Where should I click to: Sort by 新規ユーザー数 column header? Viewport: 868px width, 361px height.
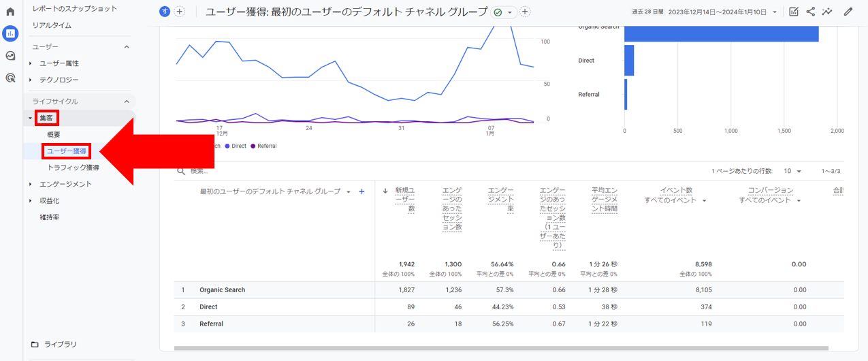point(404,200)
